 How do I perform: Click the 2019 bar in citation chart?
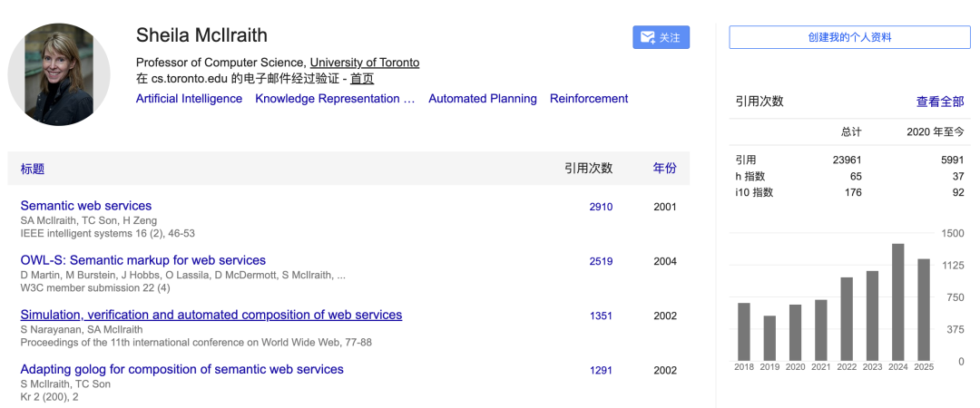769,337
